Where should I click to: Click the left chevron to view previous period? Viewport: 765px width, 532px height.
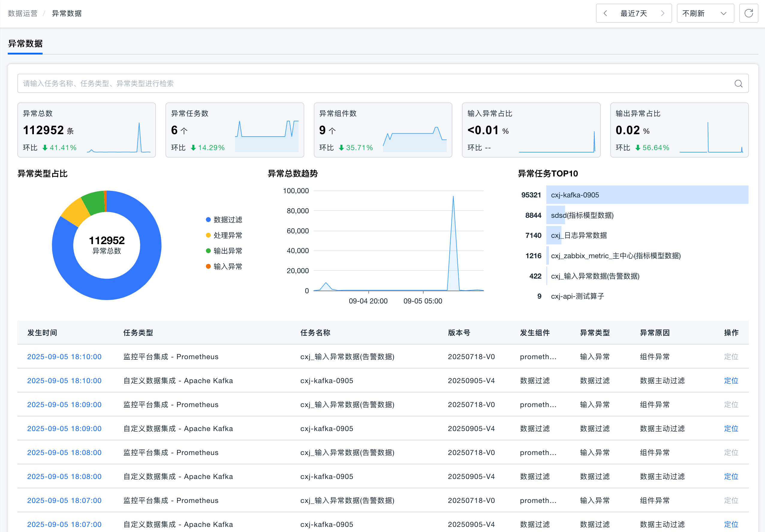pyautogui.click(x=606, y=13)
